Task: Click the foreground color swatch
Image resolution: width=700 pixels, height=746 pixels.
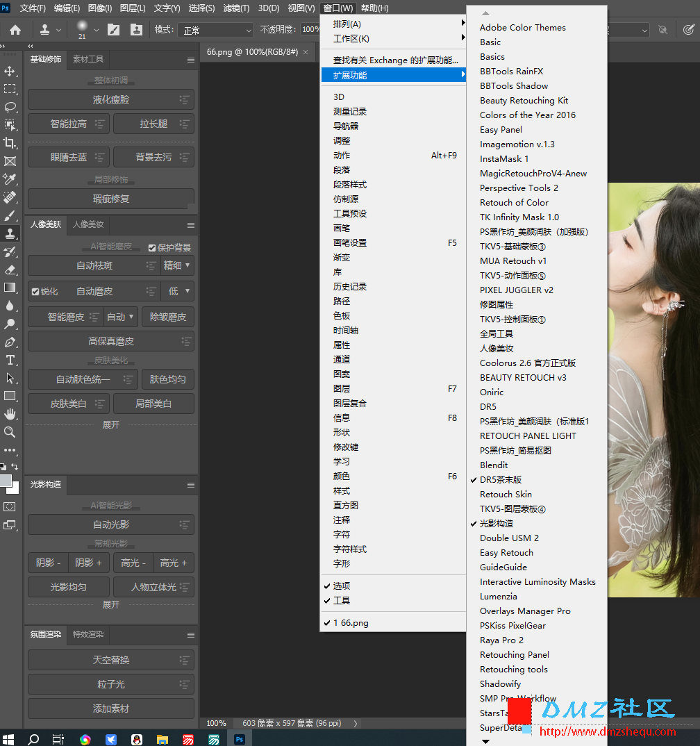Action: point(6,481)
